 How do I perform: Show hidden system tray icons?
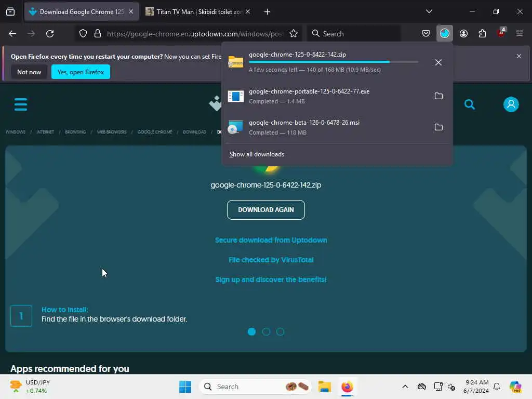click(x=405, y=387)
